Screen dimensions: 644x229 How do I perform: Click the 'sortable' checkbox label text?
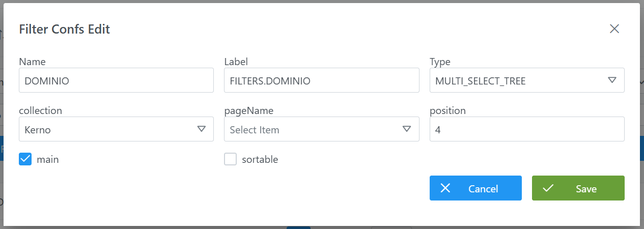tap(260, 159)
